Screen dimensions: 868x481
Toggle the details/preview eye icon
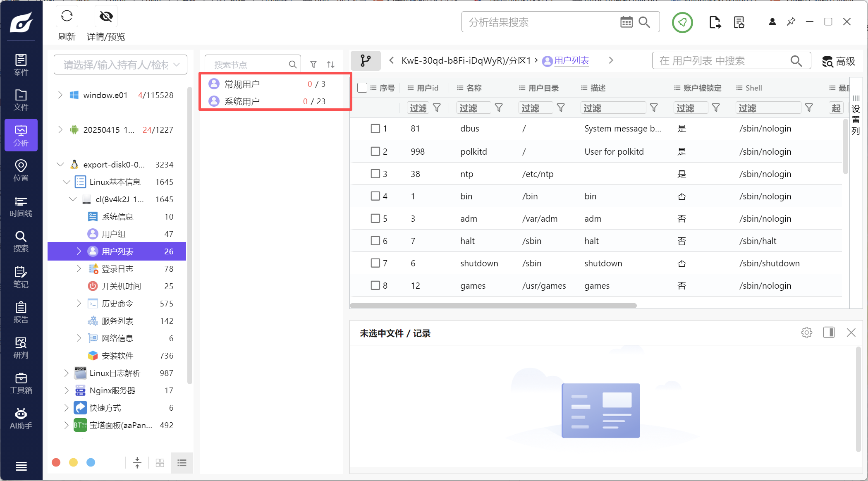106,17
